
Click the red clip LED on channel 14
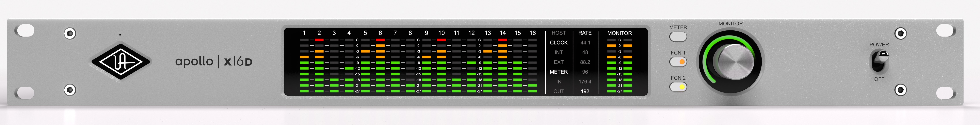(503, 40)
